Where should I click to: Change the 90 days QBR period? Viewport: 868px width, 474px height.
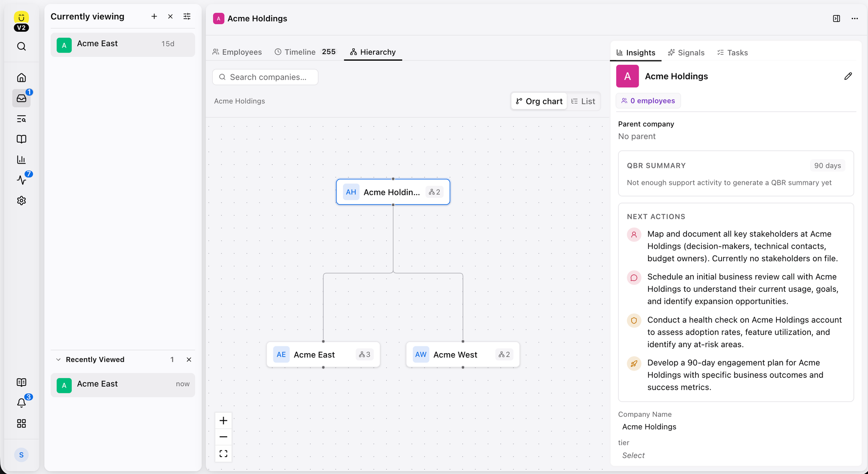coord(827,166)
